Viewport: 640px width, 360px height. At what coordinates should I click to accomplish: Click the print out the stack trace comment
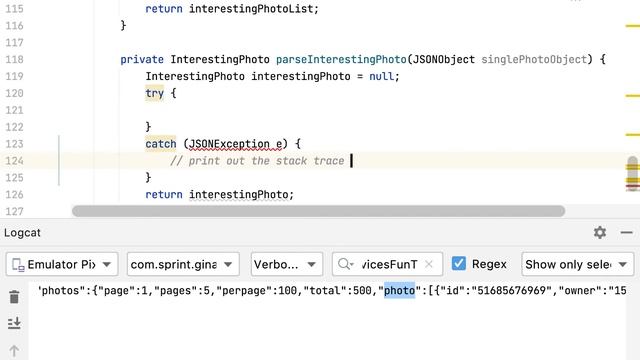click(257, 161)
